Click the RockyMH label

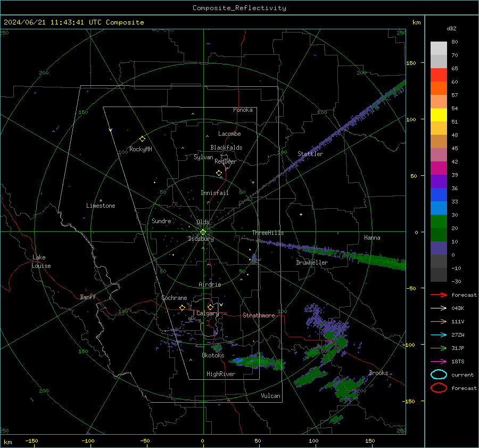141,149
